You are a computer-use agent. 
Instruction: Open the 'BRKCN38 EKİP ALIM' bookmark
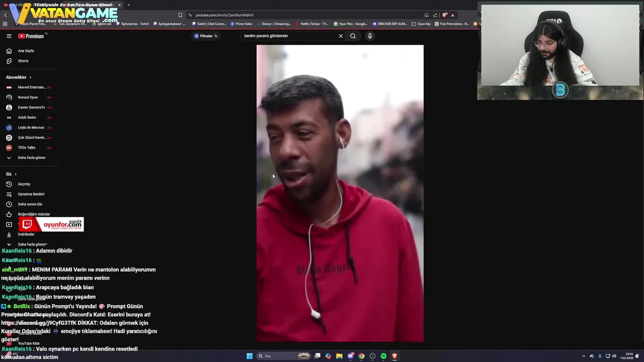[x=390, y=24]
